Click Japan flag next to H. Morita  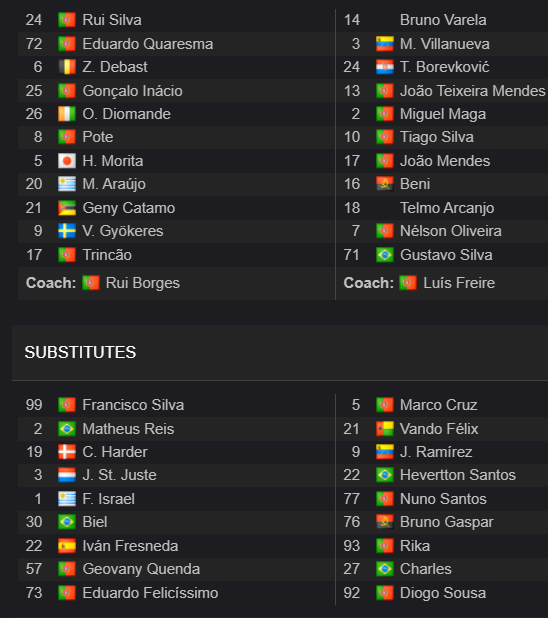click(67, 161)
